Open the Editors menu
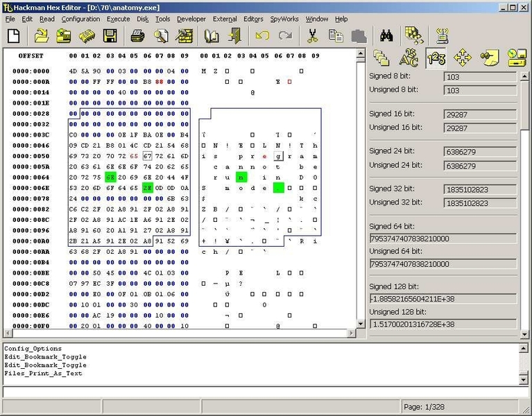 [253, 19]
